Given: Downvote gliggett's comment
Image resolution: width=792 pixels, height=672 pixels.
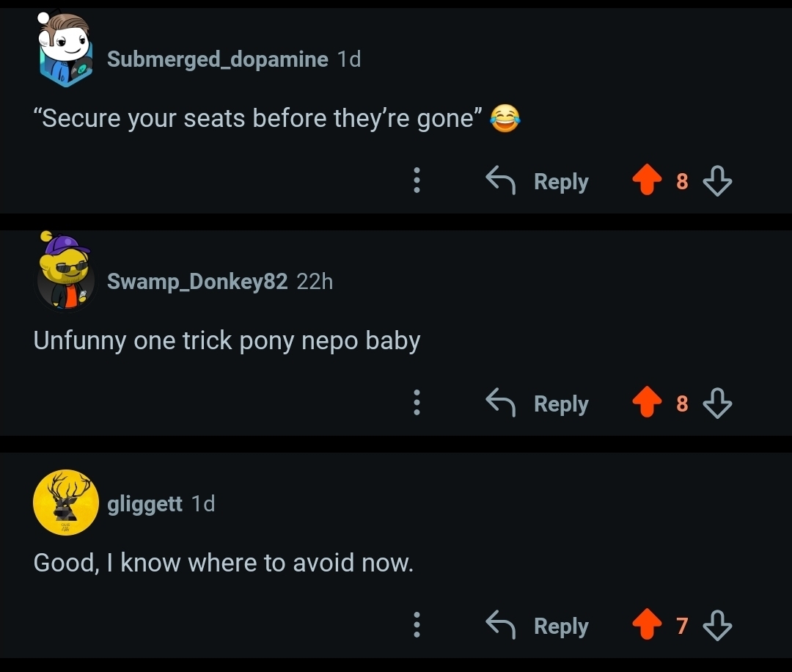Looking at the screenshot, I should (x=717, y=626).
